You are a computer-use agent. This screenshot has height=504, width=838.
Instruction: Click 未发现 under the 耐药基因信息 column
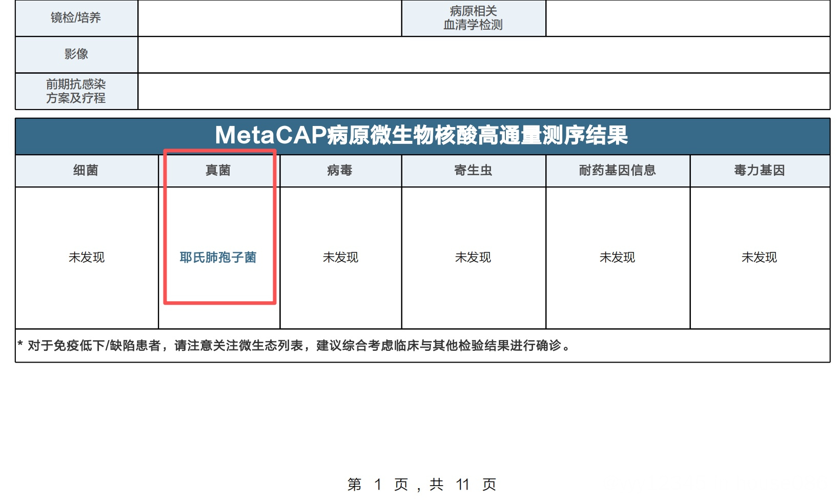(x=617, y=257)
